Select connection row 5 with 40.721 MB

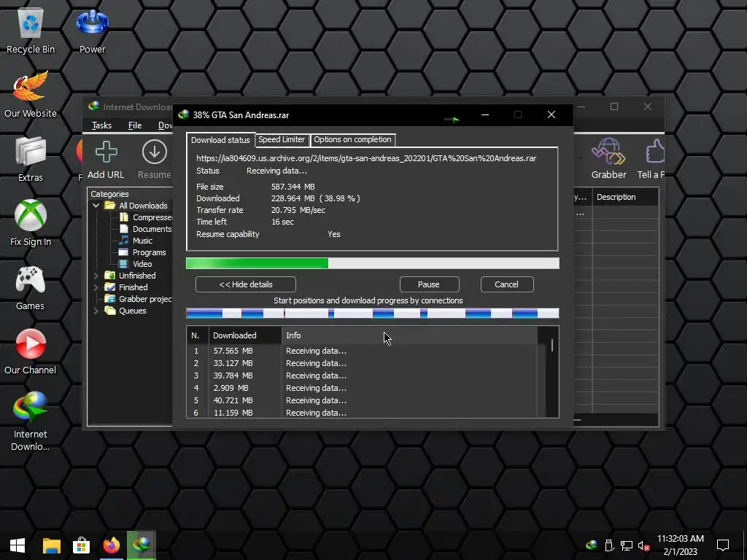click(362, 400)
